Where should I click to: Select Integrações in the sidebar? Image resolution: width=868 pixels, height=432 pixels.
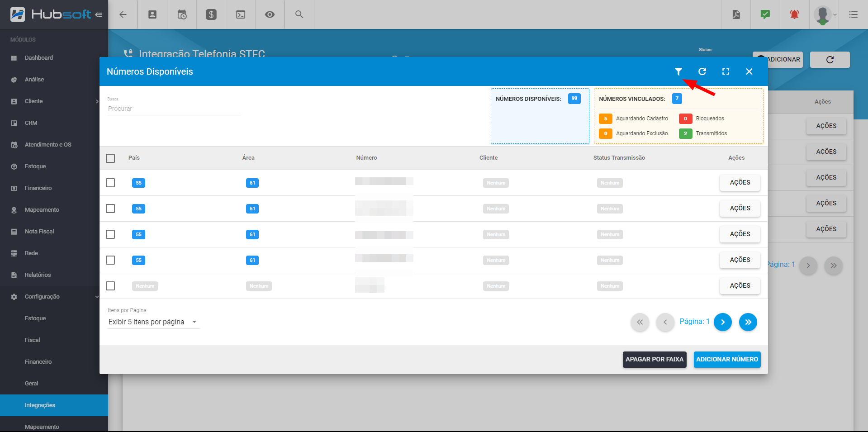[x=40, y=405]
